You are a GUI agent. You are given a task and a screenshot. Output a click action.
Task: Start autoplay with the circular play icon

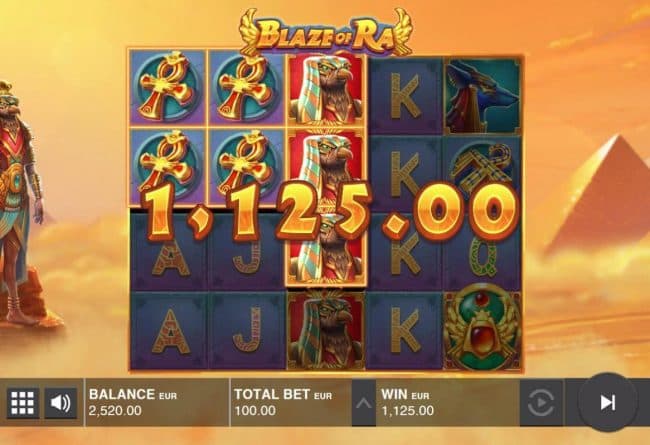541,402
